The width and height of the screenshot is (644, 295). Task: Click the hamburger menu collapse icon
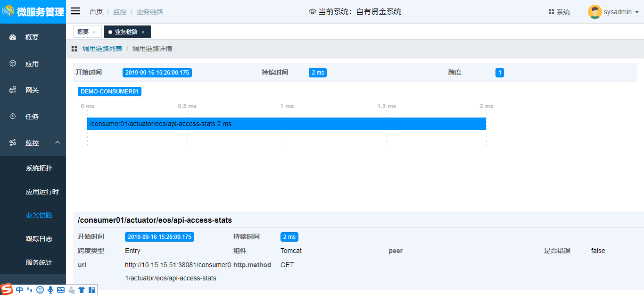point(75,11)
